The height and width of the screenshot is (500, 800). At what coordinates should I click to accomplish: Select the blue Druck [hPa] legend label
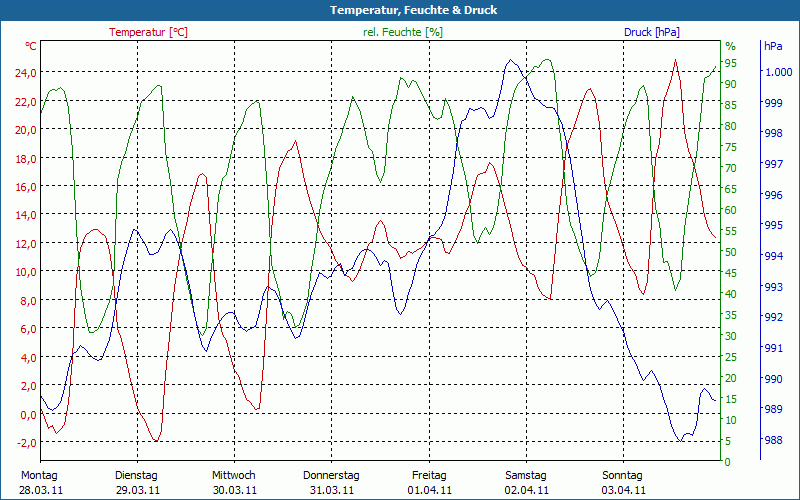652,32
